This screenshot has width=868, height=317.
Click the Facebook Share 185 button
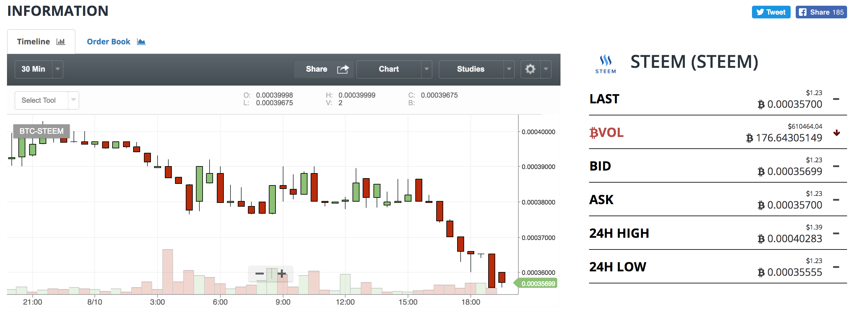pos(821,12)
